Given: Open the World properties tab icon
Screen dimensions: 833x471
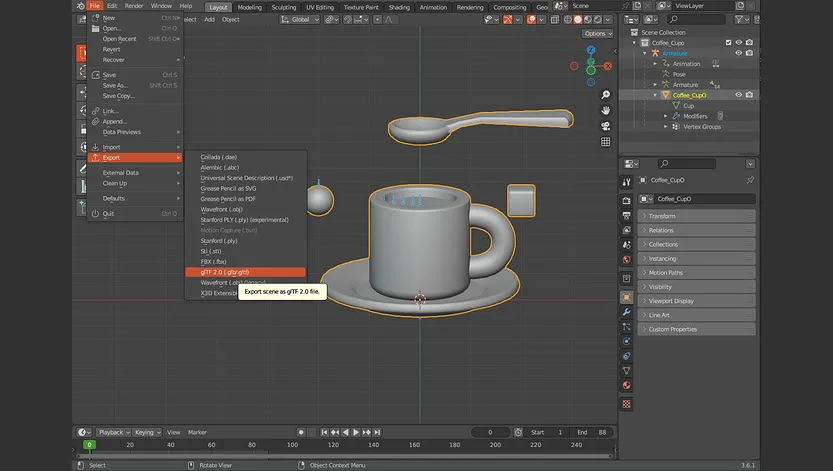Looking at the screenshot, I should [626, 260].
